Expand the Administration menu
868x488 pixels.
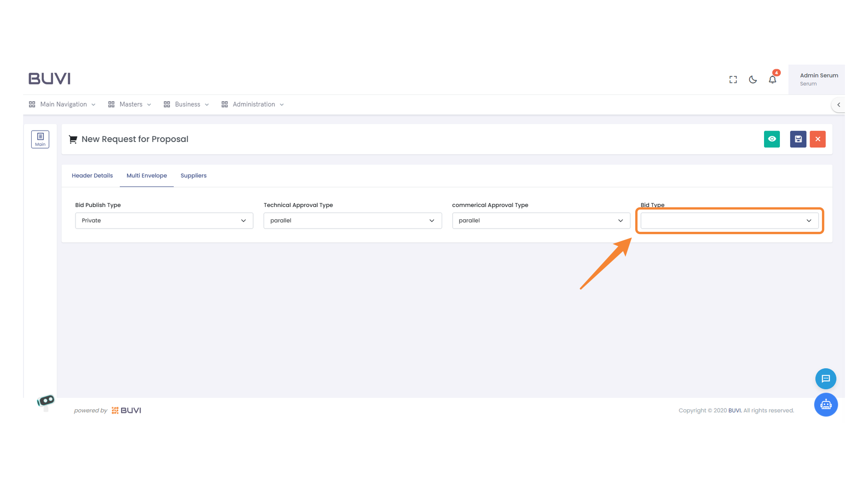[253, 104]
